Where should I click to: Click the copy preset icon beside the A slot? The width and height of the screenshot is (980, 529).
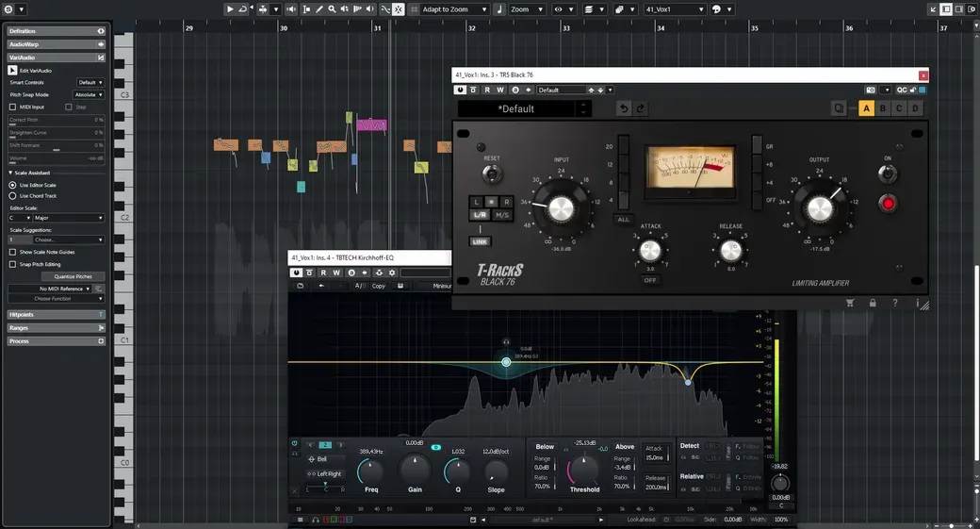tap(839, 108)
